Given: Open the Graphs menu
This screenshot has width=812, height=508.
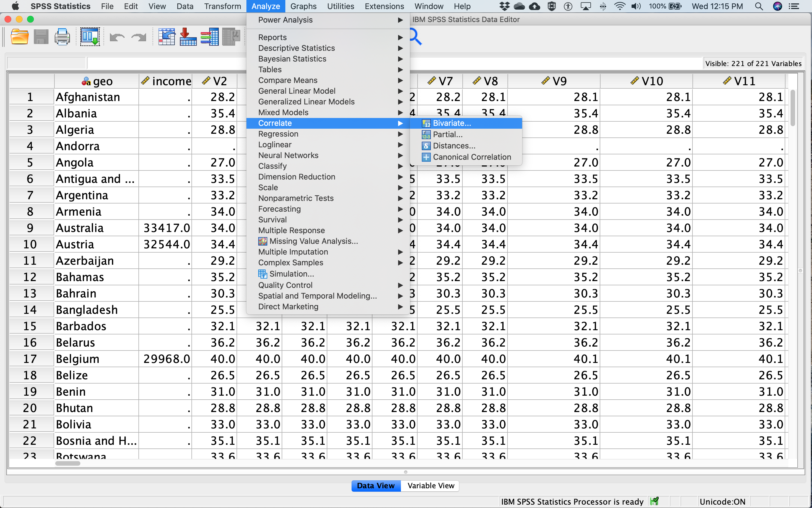Looking at the screenshot, I should [x=303, y=6].
